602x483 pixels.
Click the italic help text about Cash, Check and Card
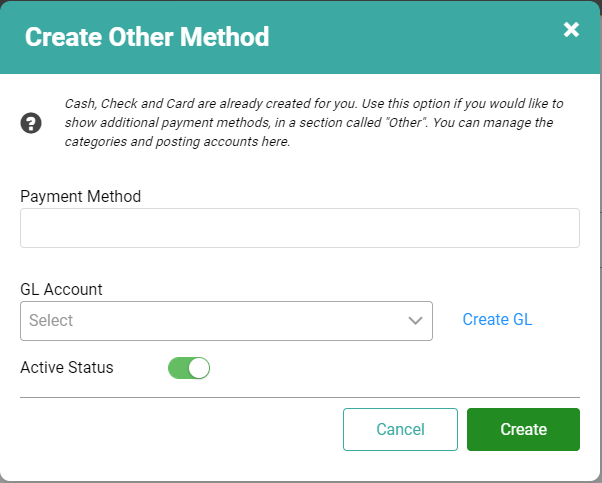(x=314, y=122)
